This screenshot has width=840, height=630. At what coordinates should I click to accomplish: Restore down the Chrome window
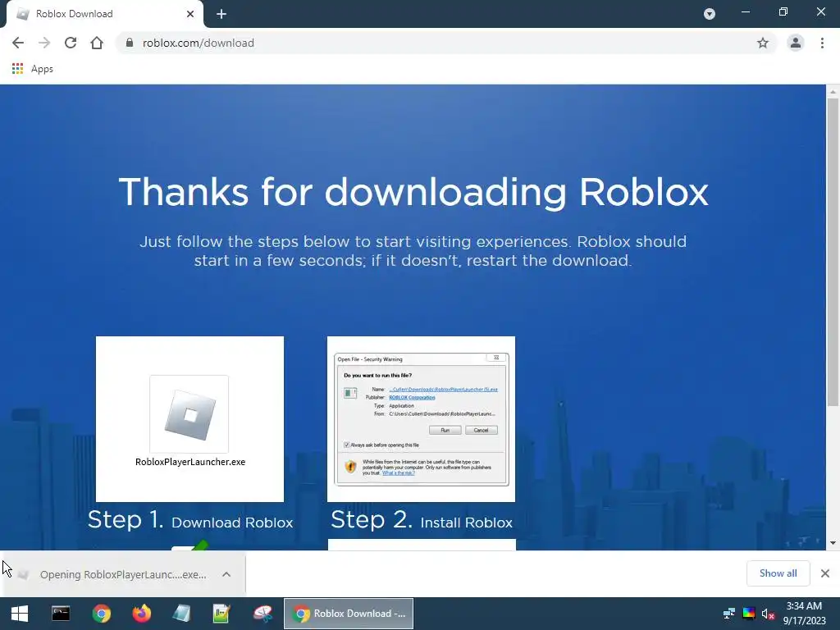click(x=783, y=11)
